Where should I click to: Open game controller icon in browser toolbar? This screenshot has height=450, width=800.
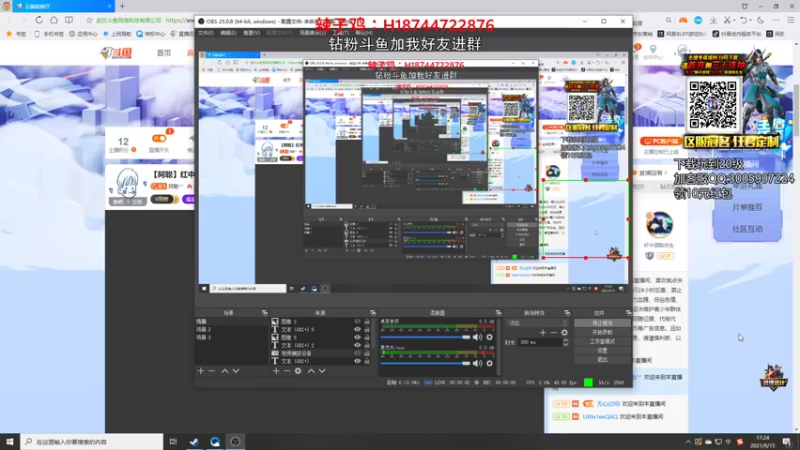683,20
